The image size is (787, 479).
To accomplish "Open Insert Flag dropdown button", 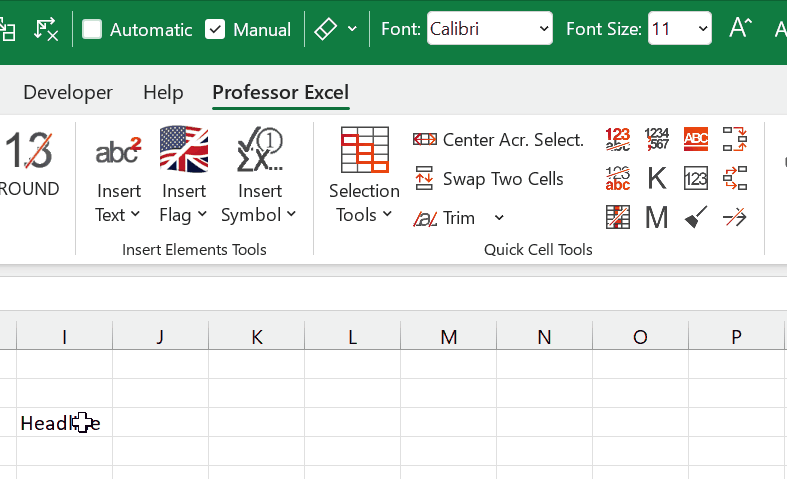I will [x=184, y=175].
